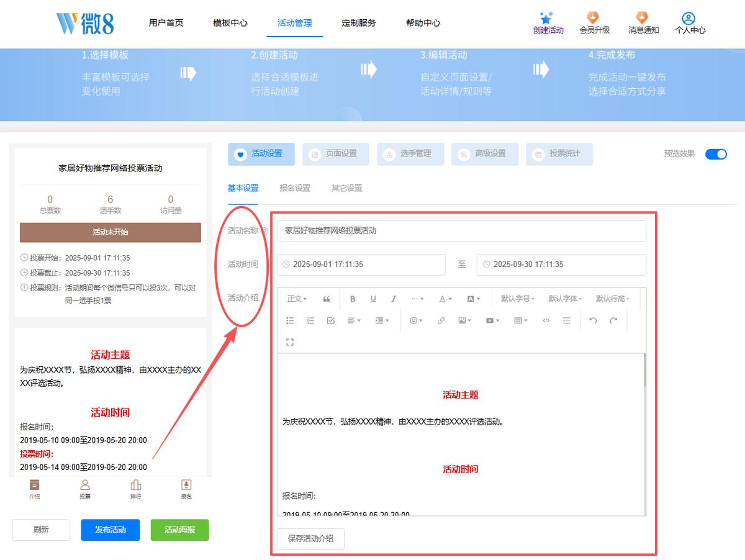Open the insert table dropdown
The image size is (745, 560).
point(520,320)
